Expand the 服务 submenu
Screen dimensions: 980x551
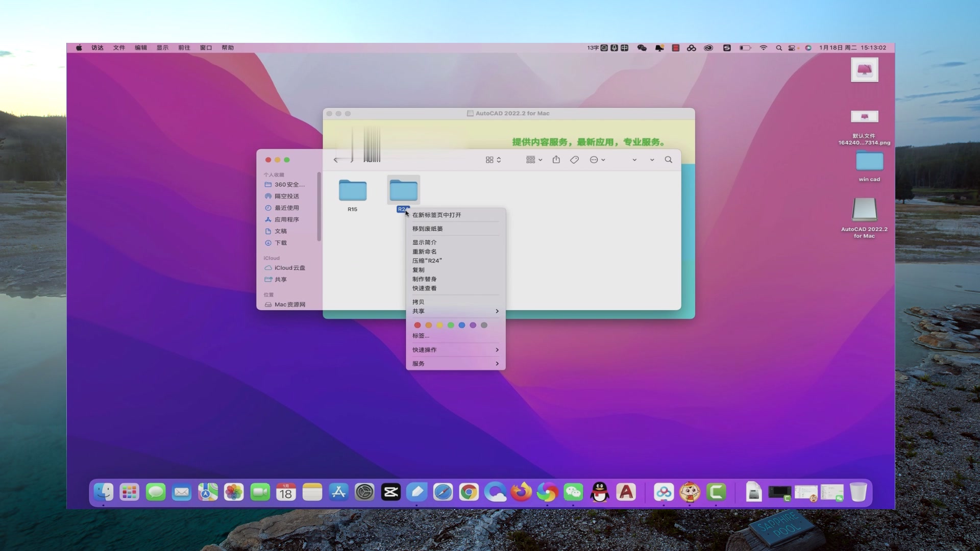[x=455, y=364]
